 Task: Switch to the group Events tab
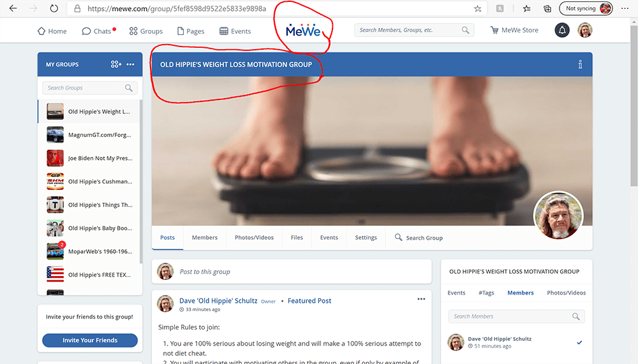tap(329, 238)
